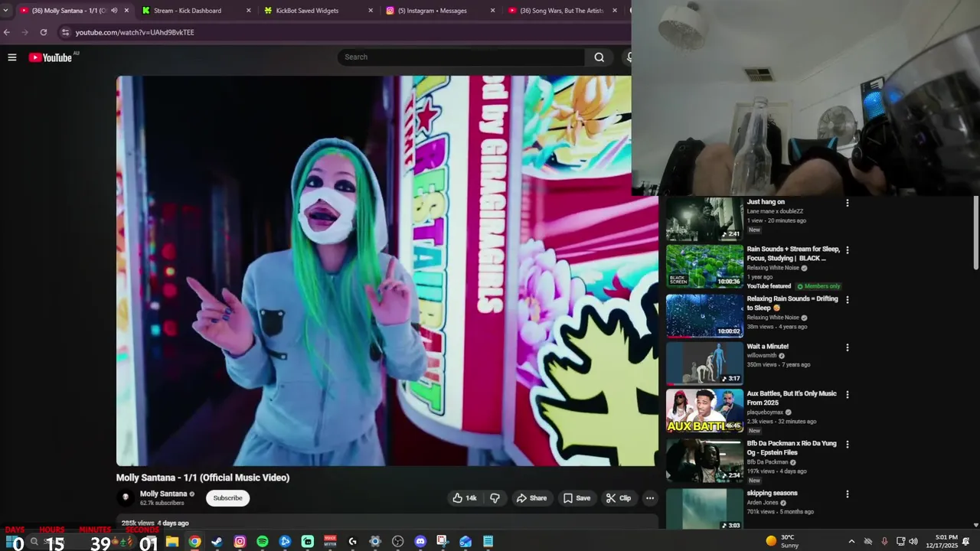Open options menu for 'skipping seasons'
Image resolution: width=980 pixels, height=551 pixels.
(x=847, y=494)
